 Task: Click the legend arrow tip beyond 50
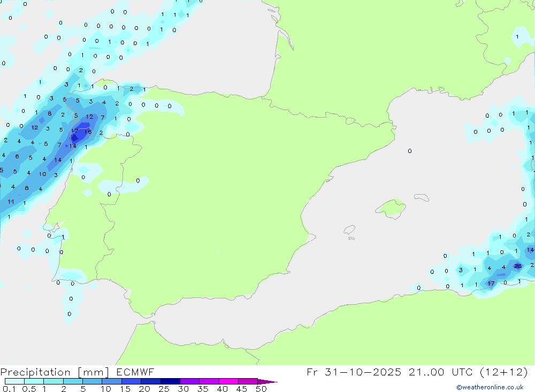(268, 382)
